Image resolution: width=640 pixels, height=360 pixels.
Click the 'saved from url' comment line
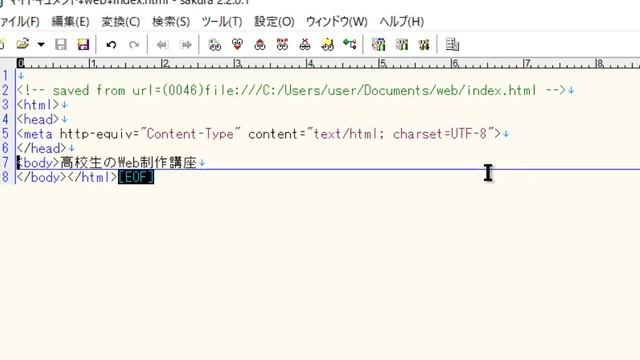tap(291, 90)
